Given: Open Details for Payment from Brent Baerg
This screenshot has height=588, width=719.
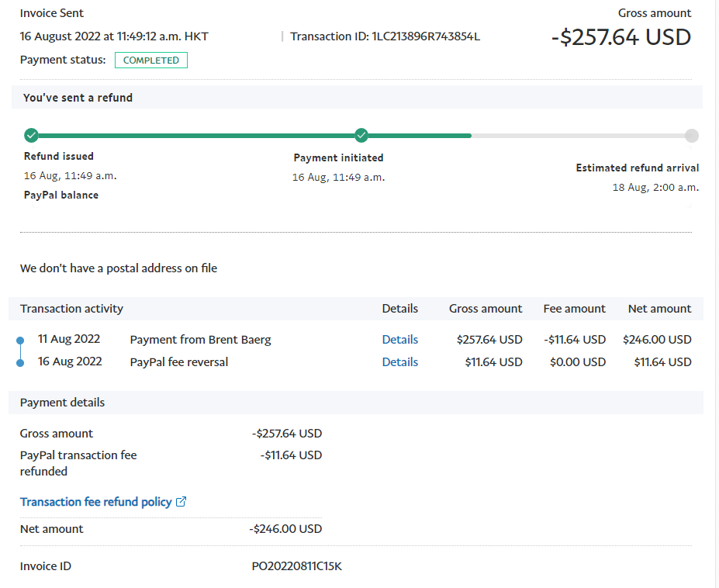Looking at the screenshot, I should pyautogui.click(x=399, y=340).
